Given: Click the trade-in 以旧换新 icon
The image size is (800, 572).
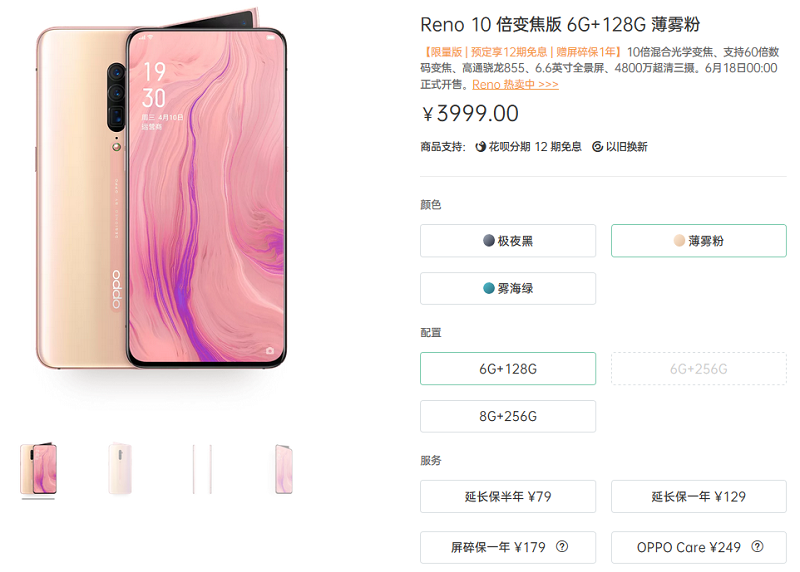Looking at the screenshot, I should pos(597,147).
